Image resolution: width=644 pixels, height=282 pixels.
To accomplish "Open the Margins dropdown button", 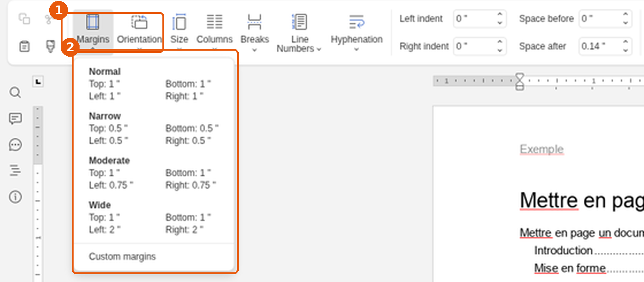I will point(93,31).
